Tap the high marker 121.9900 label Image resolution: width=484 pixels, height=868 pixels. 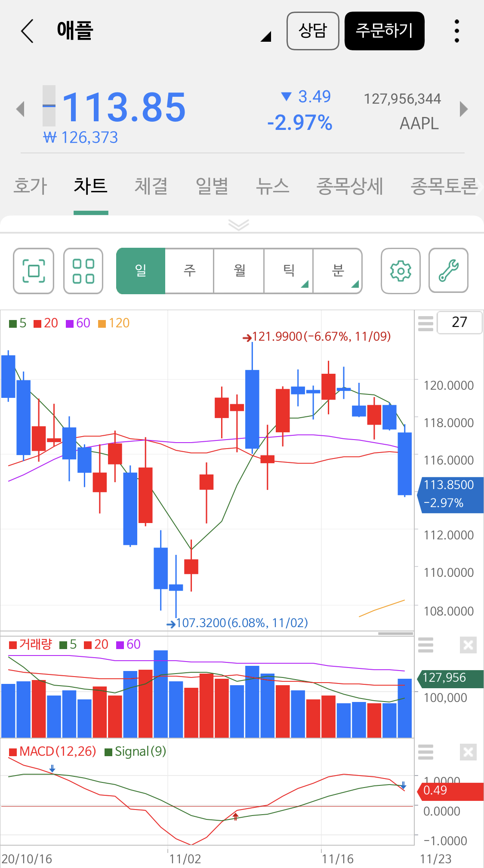point(321,336)
